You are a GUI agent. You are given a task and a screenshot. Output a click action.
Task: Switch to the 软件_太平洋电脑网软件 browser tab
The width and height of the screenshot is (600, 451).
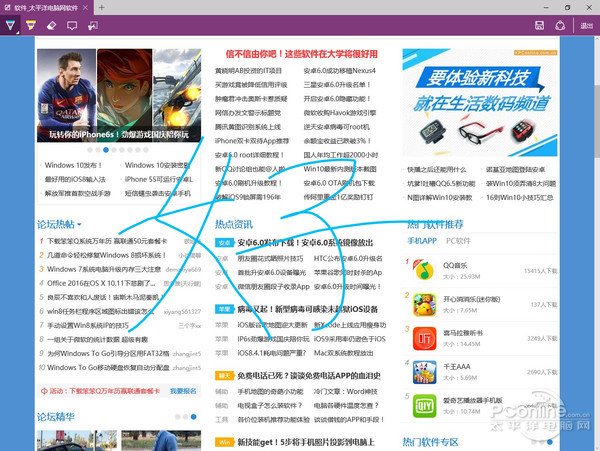coord(46,7)
